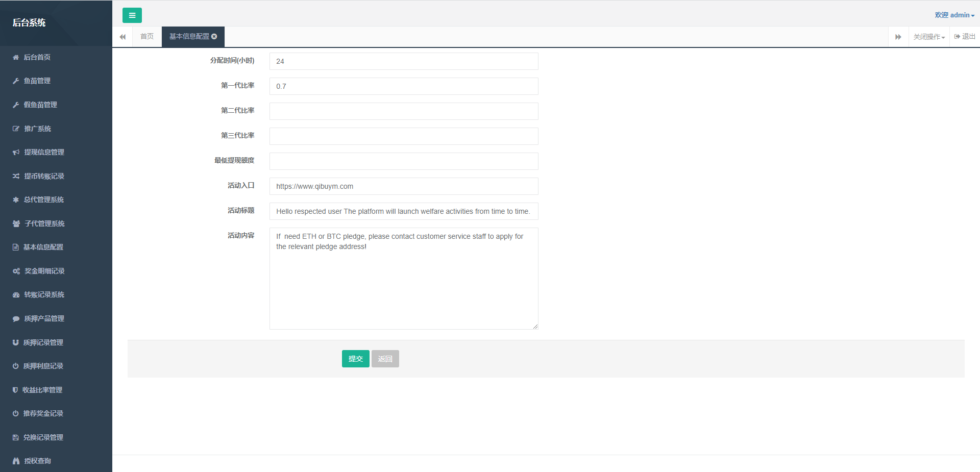
Task: Click the 退出 logout link
Action: click(x=965, y=37)
